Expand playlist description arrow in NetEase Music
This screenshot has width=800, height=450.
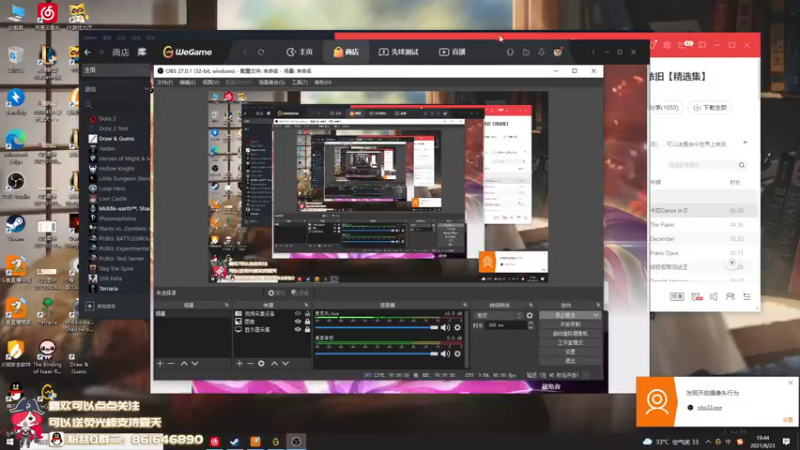745,143
